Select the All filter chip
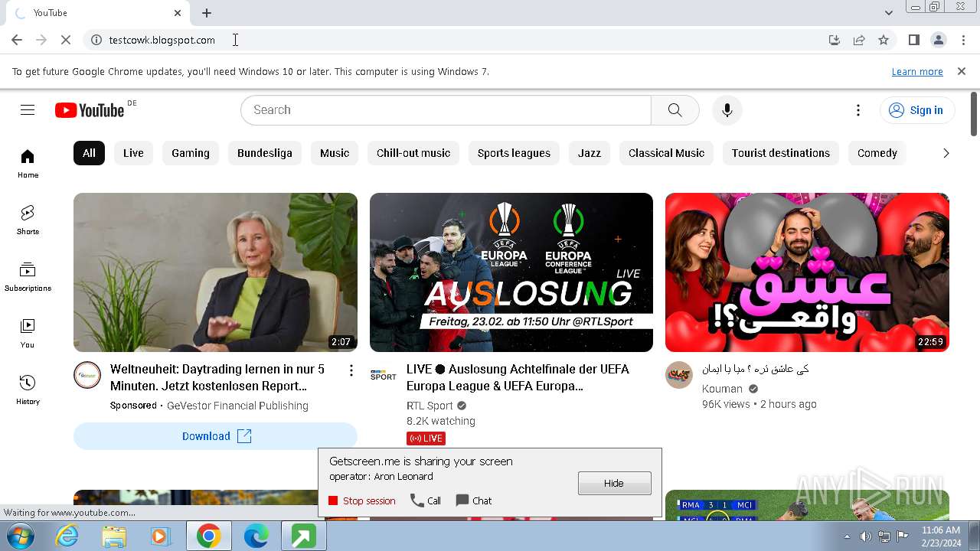This screenshot has width=980, height=551. (x=89, y=153)
